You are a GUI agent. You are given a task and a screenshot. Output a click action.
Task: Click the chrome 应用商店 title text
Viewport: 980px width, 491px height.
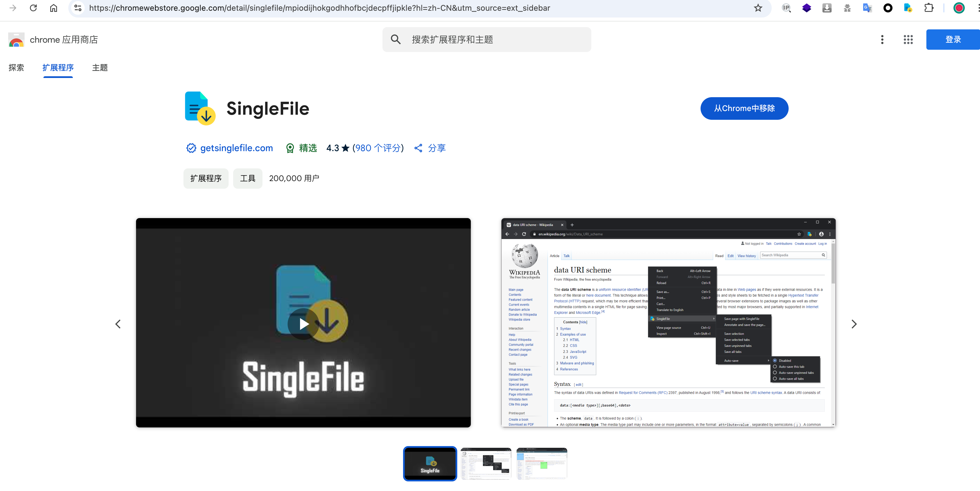pyautogui.click(x=64, y=40)
